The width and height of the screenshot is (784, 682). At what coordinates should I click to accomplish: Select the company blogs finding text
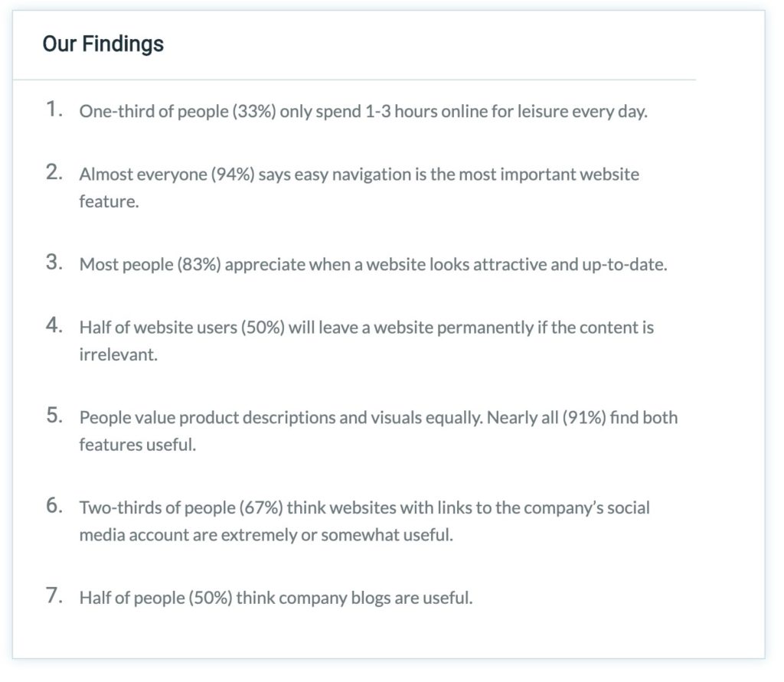[x=276, y=598]
